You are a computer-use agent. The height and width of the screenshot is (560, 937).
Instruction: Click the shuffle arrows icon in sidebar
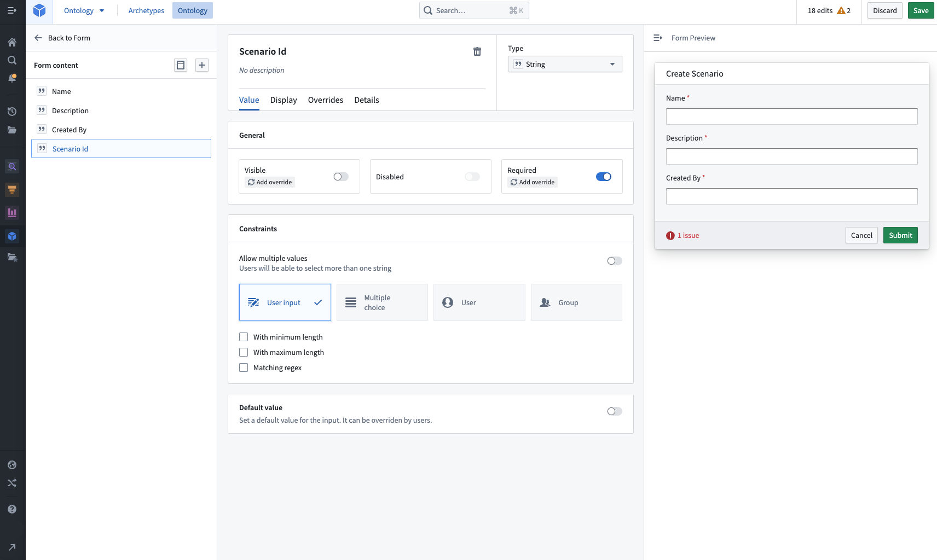click(12, 483)
